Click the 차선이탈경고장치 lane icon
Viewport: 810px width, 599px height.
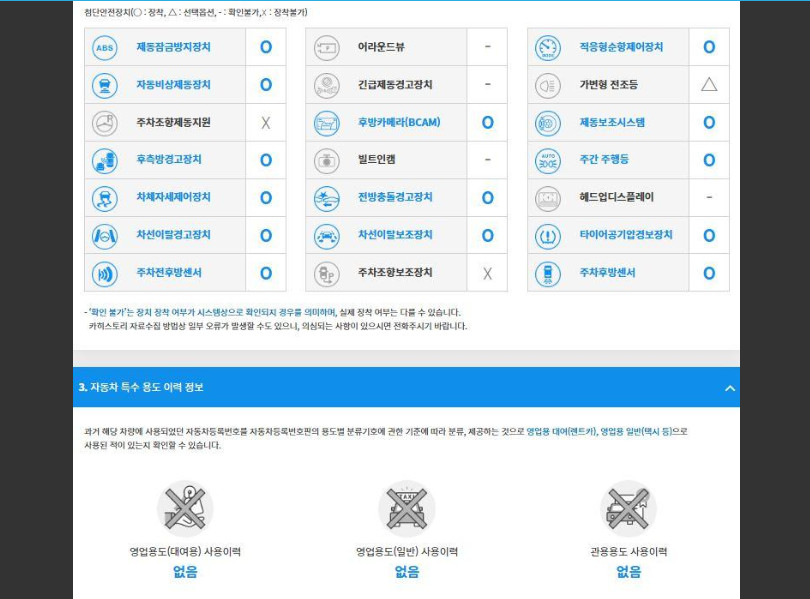[105, 236]
